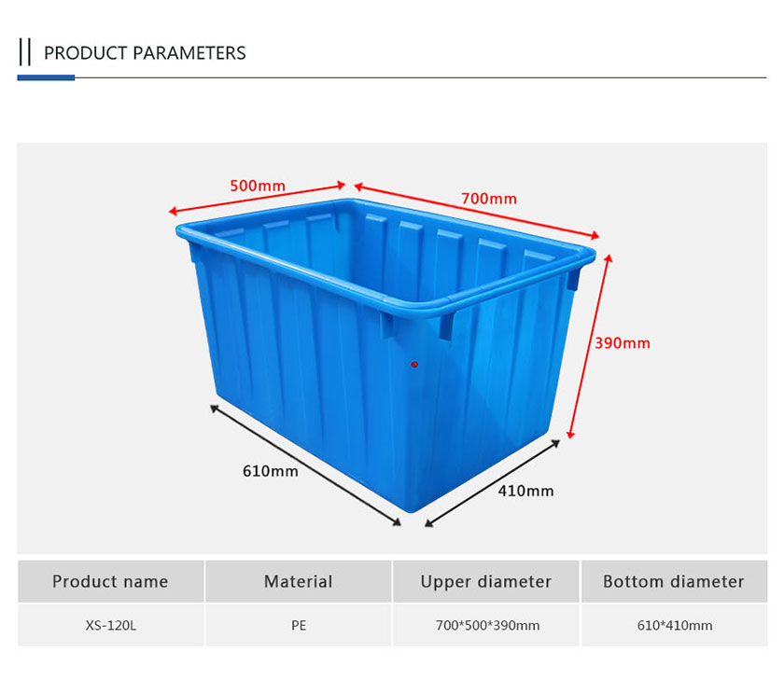
Task: Click the blue underline accent bar
Action: coord(46,77)
